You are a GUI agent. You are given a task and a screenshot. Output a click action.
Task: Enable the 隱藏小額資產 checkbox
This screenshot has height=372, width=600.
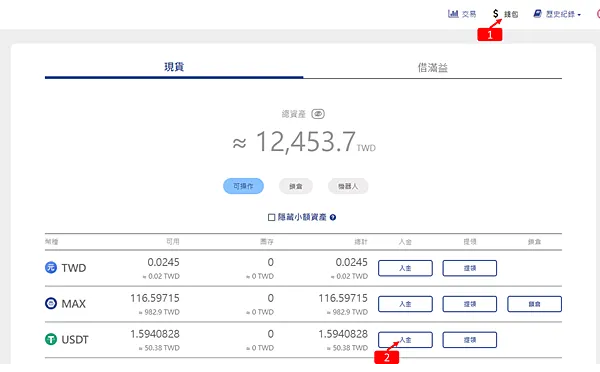[271, 217]
